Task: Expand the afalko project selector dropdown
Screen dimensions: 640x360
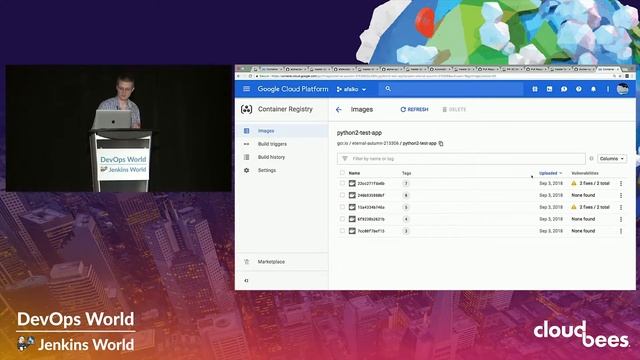Action: (351, 89)
